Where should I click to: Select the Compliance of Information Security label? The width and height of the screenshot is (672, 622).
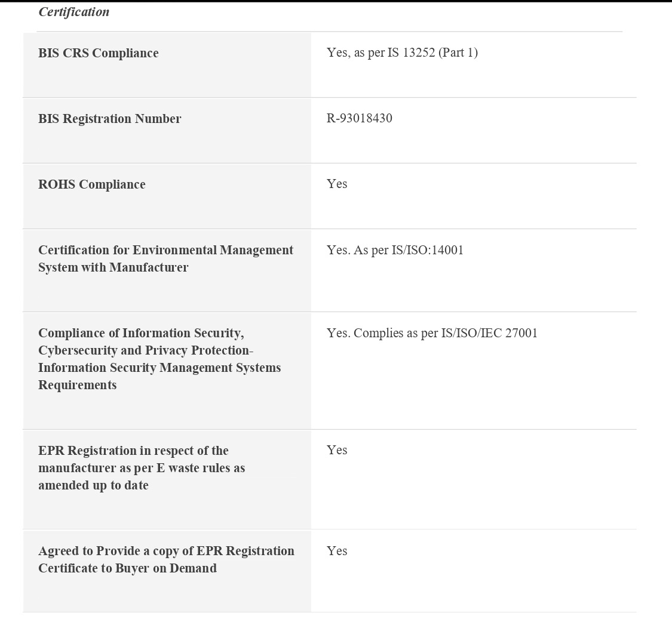[x=159, y=359]
